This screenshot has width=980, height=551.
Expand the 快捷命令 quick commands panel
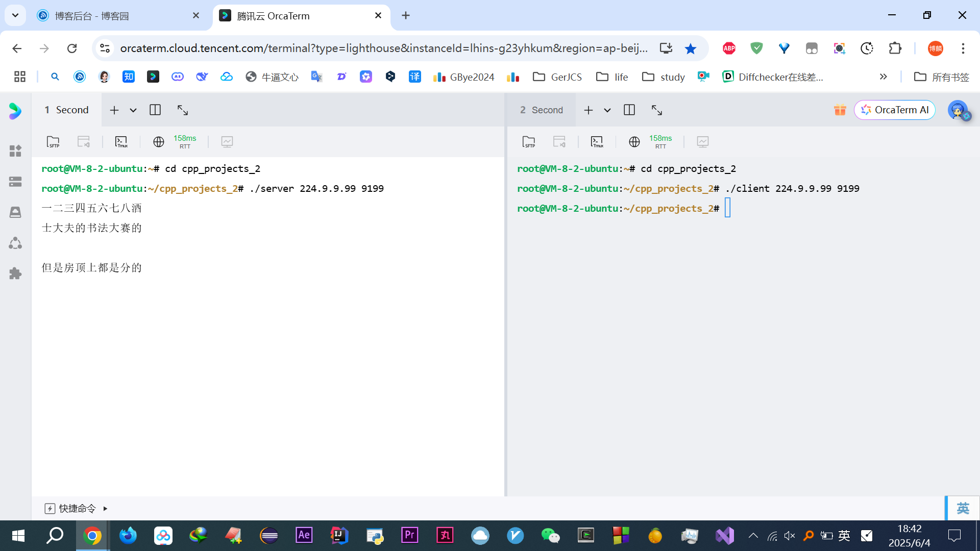click(x=77, y=508)
